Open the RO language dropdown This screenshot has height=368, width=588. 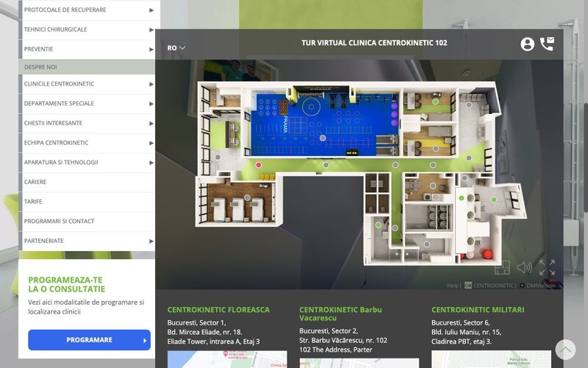176,48
